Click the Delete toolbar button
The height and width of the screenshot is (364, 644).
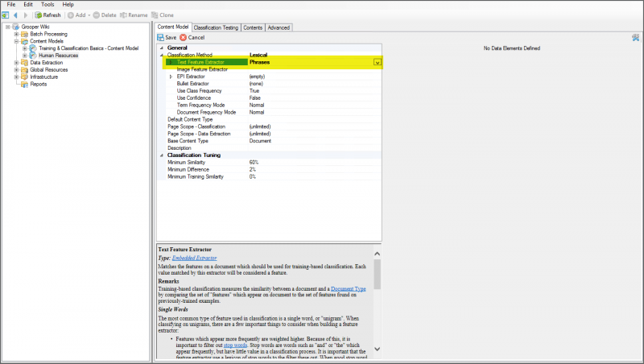105,15
